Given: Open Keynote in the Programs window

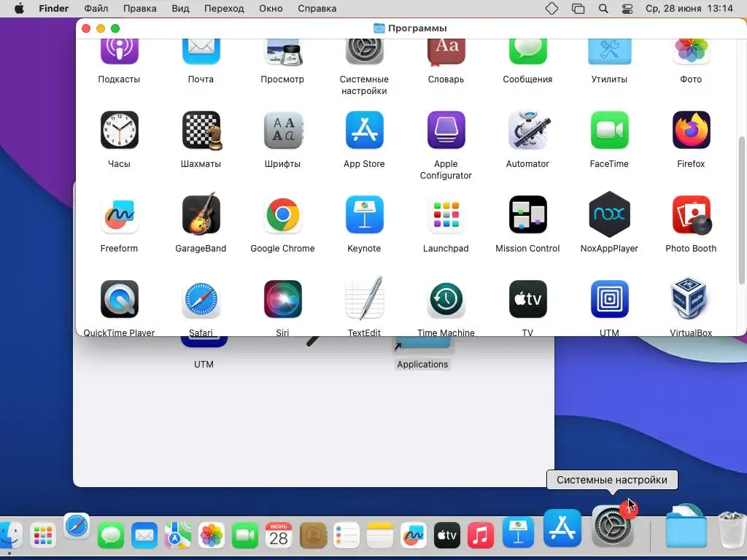Looking at the screenshot, I should point(364,215).
